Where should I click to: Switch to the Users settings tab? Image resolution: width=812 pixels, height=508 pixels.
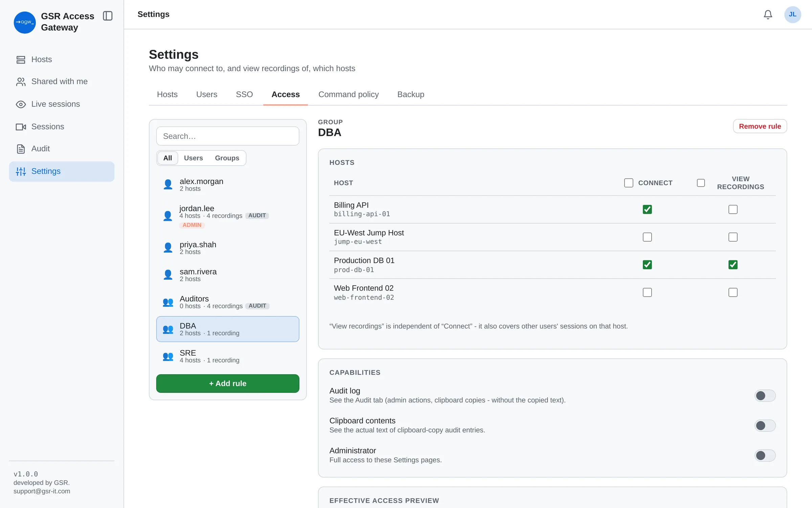(x=207, y=94)
